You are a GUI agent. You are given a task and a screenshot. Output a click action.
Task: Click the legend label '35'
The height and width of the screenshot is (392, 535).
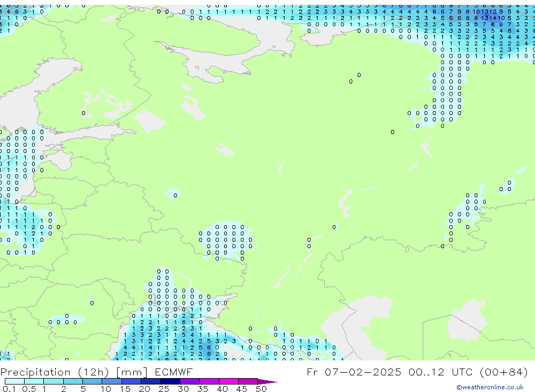pos(203,389)
